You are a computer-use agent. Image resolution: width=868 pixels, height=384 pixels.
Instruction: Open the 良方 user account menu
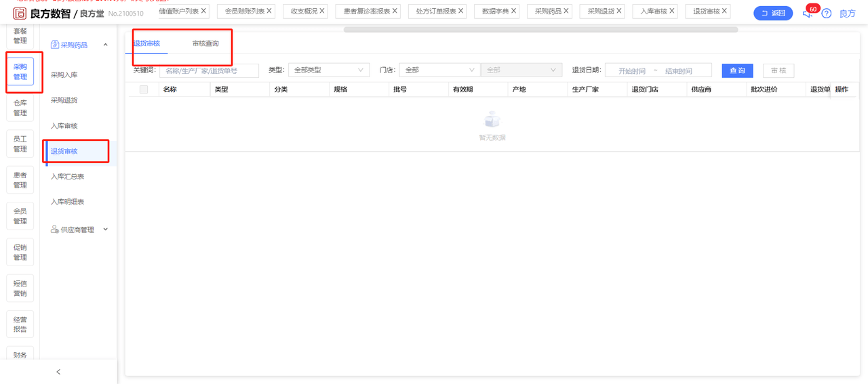(848, 14)
